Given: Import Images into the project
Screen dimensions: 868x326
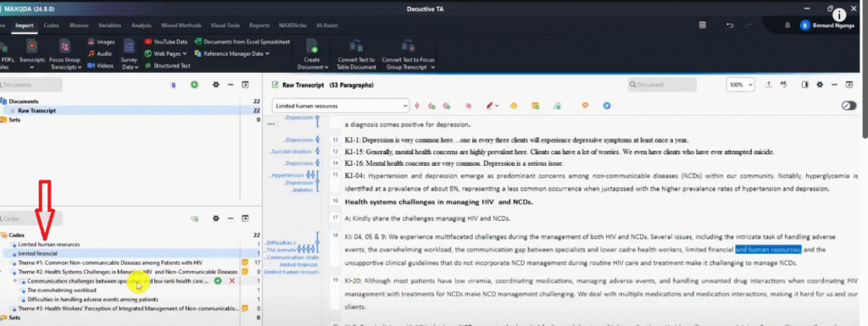Looking at the screenshot, I should 102,42.
